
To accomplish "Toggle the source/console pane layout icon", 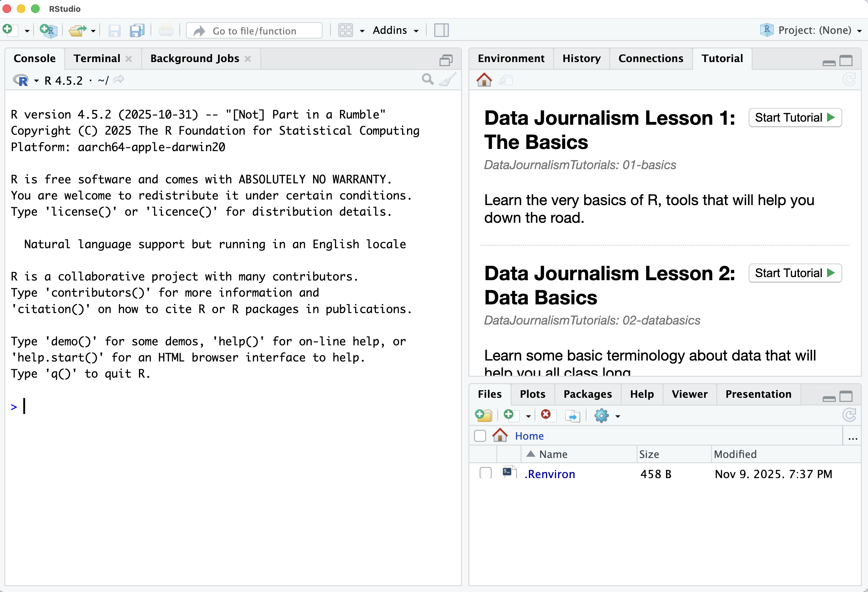I will 441,30.
